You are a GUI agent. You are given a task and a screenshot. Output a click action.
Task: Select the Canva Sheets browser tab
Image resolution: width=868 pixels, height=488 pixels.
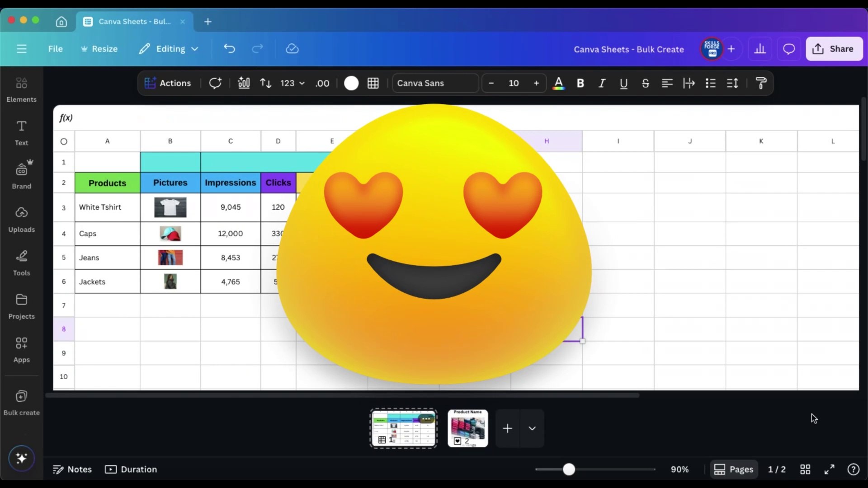[134, 21]
